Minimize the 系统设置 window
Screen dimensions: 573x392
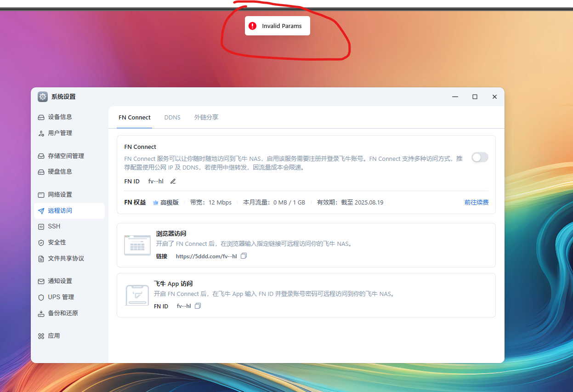[x=455, y=97]
